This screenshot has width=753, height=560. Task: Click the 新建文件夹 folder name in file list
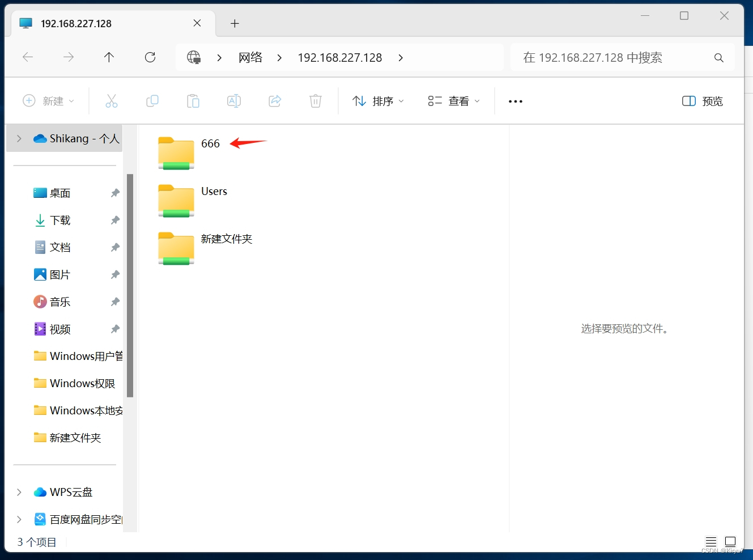pyautogui.click(x=227, y=239)
